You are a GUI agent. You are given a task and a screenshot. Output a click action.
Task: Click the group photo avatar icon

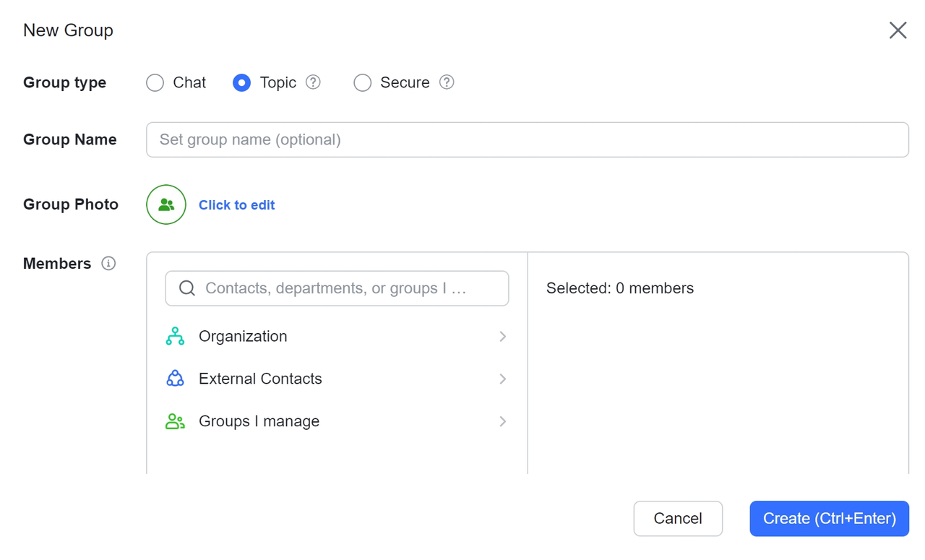(166, 204)
